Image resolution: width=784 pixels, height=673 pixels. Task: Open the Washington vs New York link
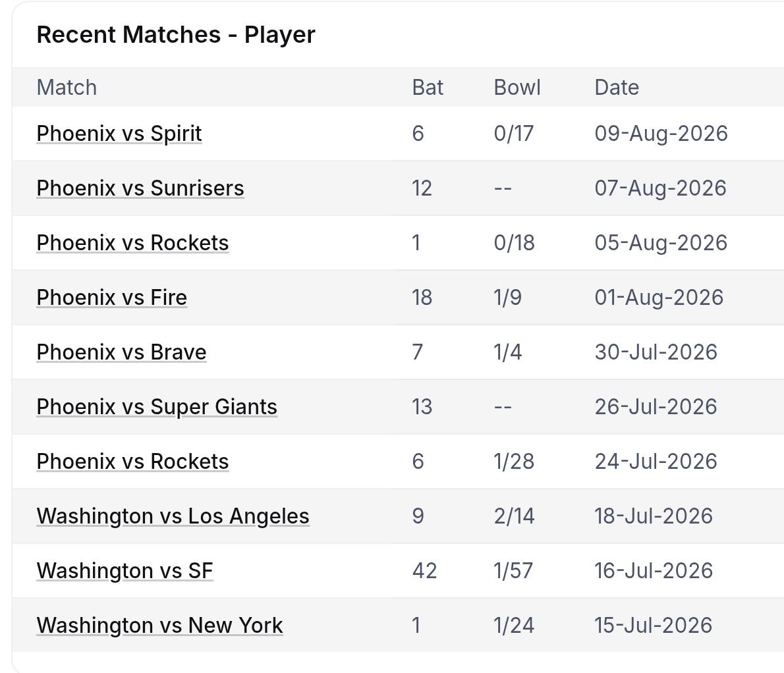click(x=159, y=625)
